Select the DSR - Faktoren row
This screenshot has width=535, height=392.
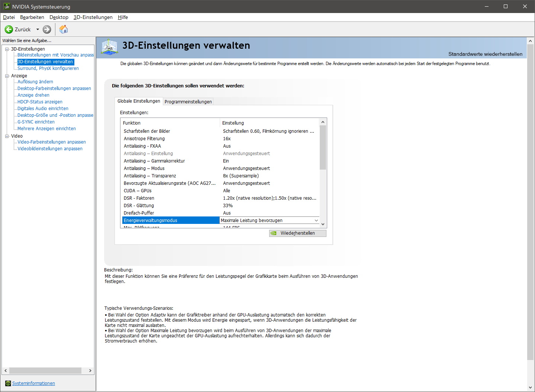tap(220, 198)
